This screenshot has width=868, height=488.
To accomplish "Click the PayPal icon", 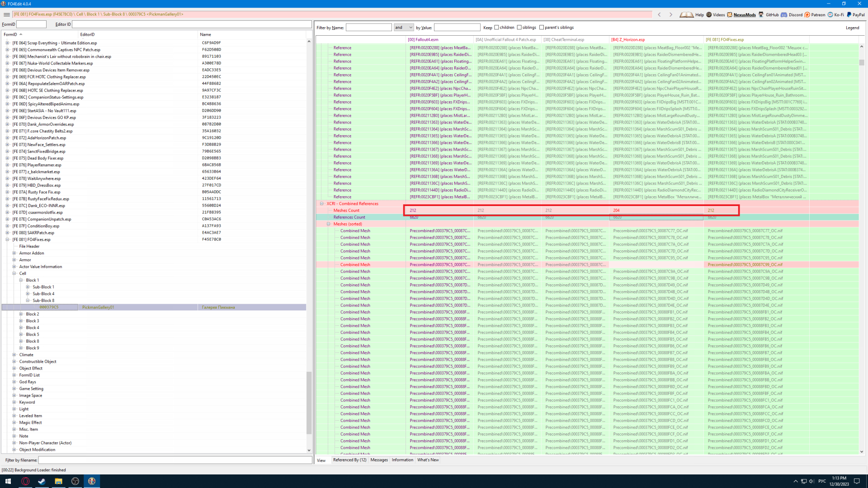I will pos(849,14).
